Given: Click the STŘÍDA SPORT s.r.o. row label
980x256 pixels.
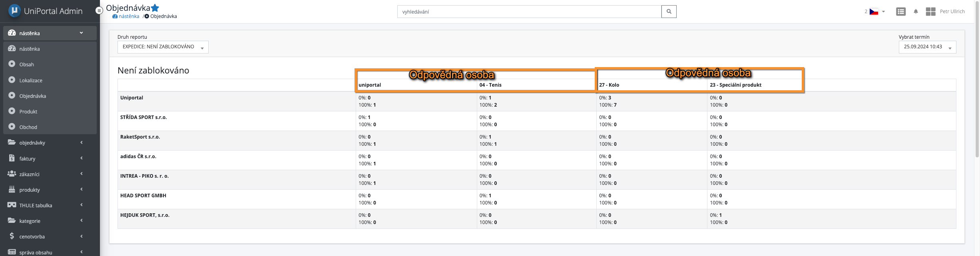Looking at the screenshot, I should click(x=143, y=117).
